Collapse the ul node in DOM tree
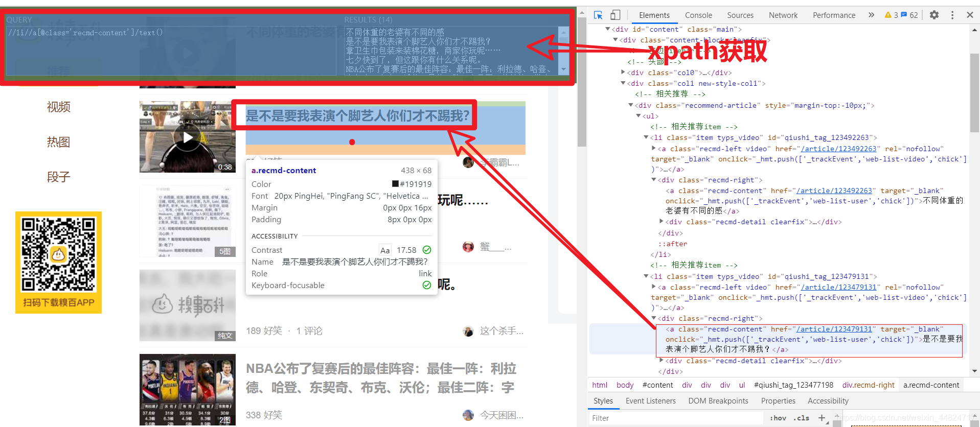This screenshot has width=980, height=427. (638, 116)
